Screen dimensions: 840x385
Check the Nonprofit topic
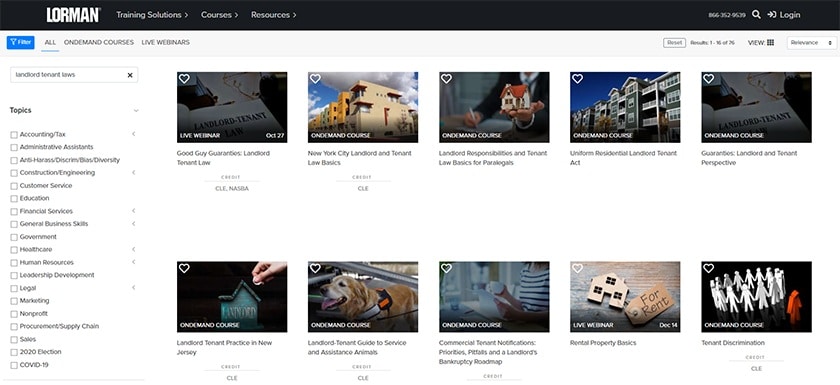coord(14,314)
